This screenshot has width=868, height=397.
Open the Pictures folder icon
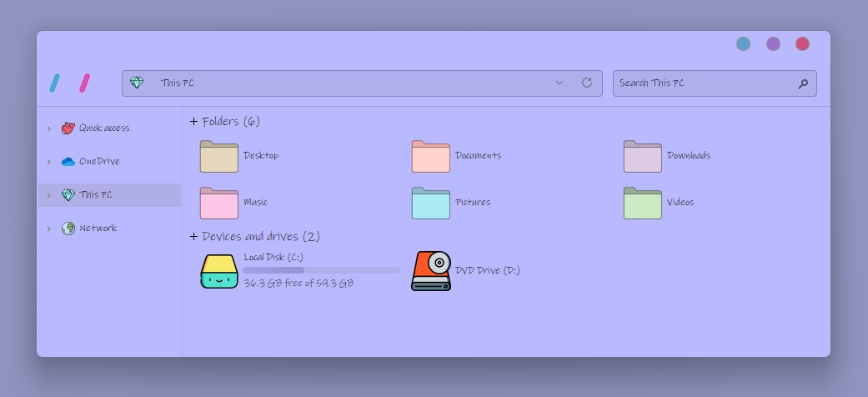pyautogui.click(x=430, y=203)
